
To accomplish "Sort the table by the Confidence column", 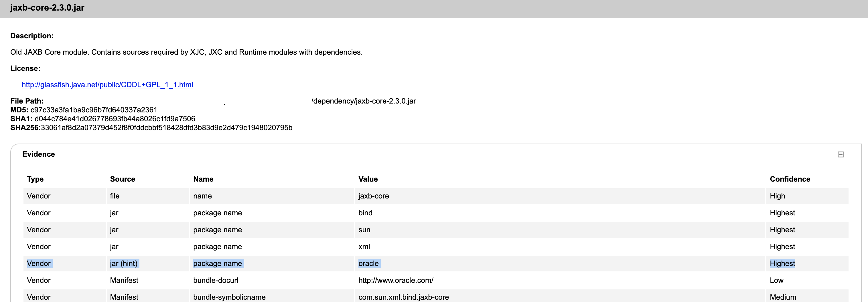I will [790, 179].
